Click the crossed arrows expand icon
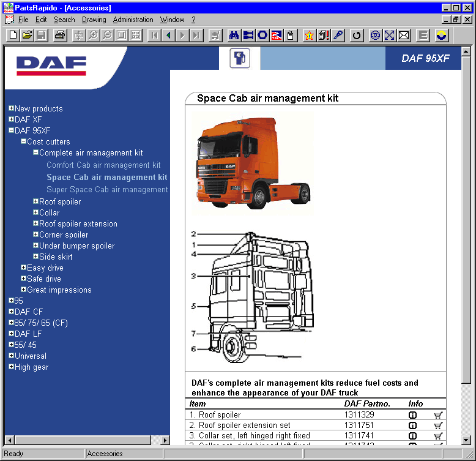The height and width of the screenshot is (461, 476). tap(390, 36)
